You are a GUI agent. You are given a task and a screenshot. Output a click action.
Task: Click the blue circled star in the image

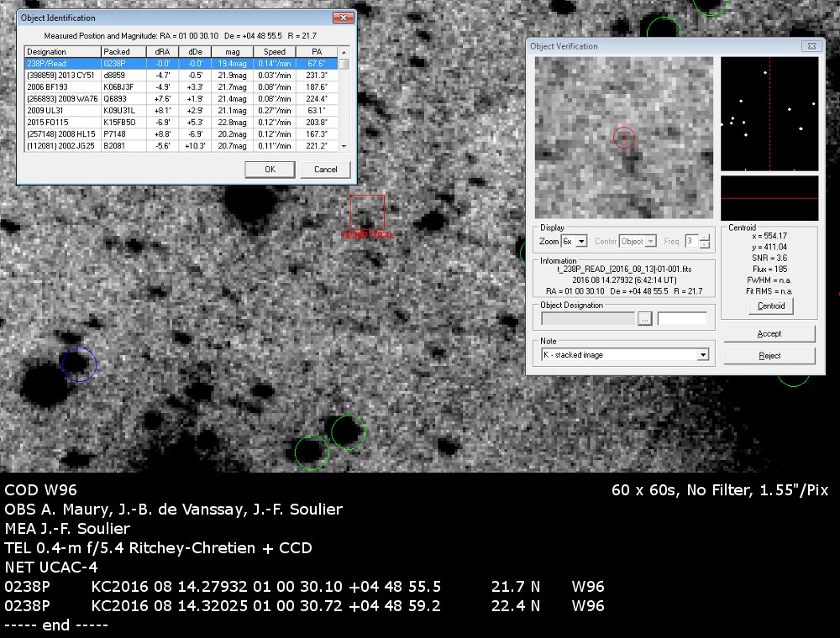(80, 364)
